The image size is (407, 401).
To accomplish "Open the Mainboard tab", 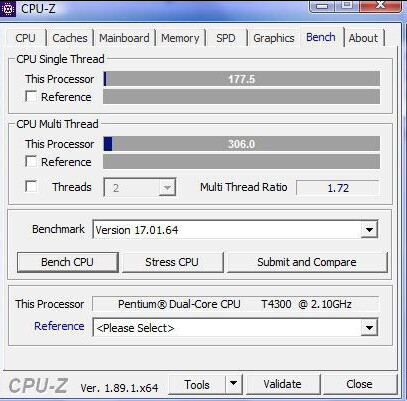I will (x=124, y=38).
